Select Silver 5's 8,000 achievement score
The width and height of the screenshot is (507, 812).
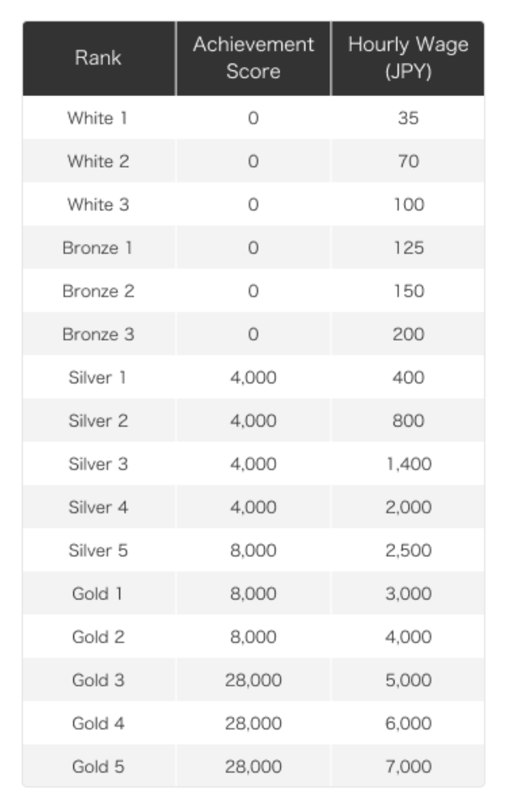pyautogui.click(x=253, y=550)
